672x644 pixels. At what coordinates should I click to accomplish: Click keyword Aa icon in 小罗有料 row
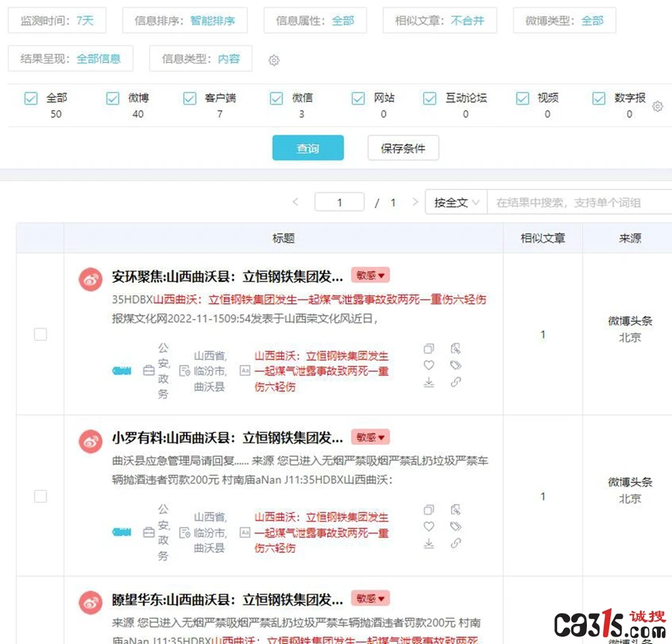pos(245,532)
